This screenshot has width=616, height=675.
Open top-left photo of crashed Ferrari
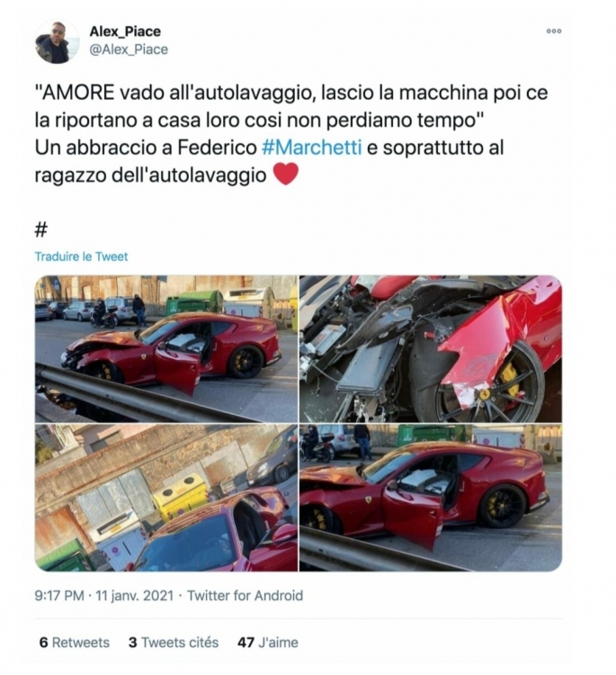[x=166, y=348]
